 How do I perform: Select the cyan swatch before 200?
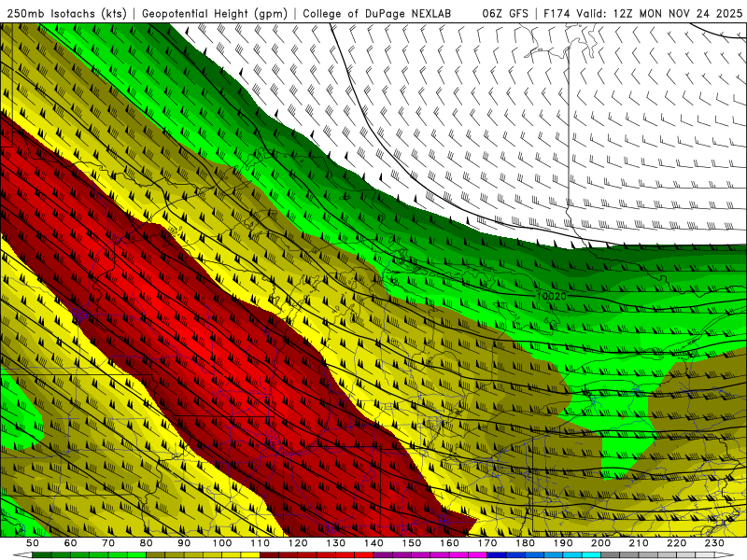pos(591,554)
